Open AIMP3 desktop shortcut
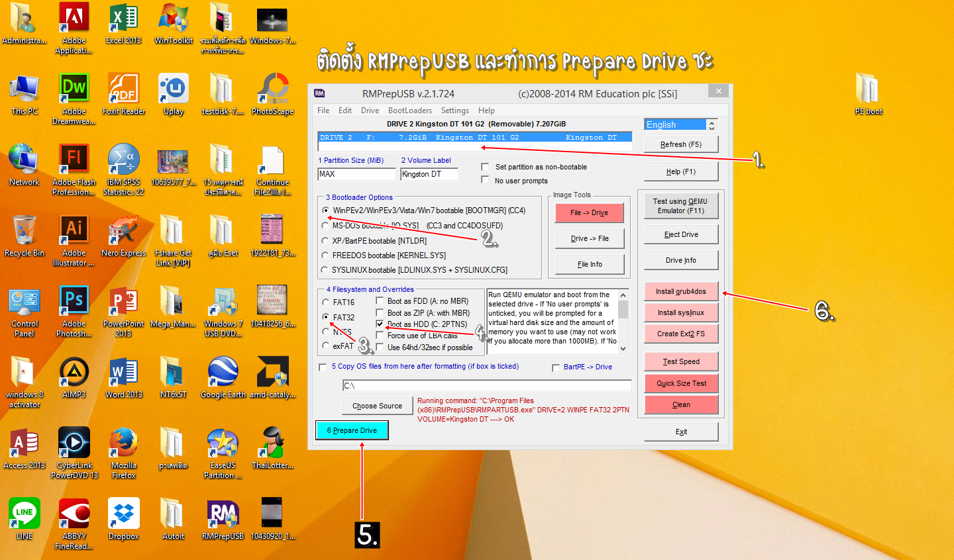The width and height of the screenshot is (954, 560). tap(74, 378)
